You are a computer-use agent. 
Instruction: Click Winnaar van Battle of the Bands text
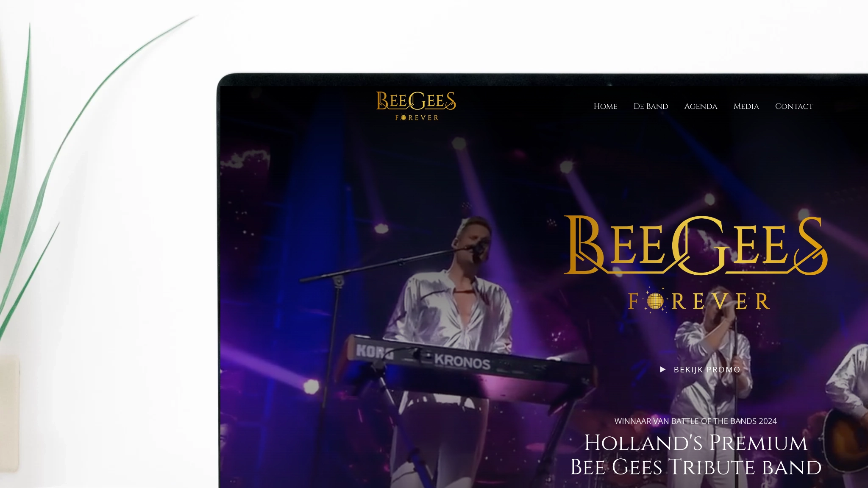(x=696, y=421)
